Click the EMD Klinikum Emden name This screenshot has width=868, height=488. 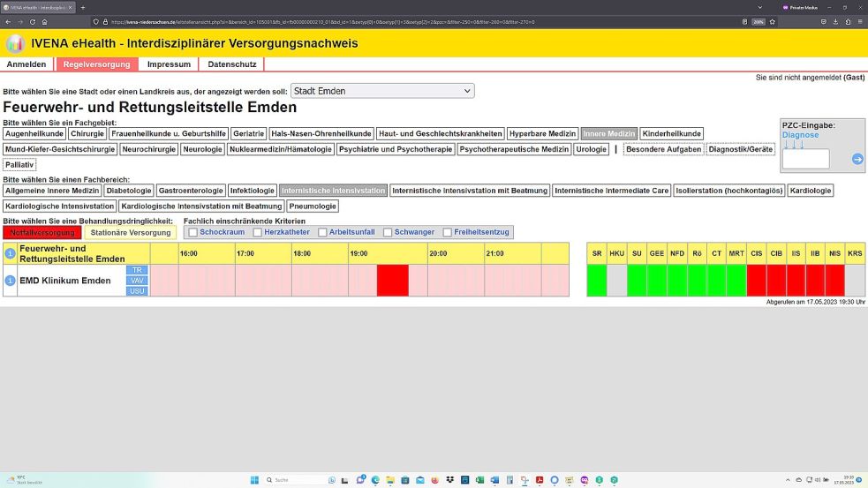click(65, 281)
